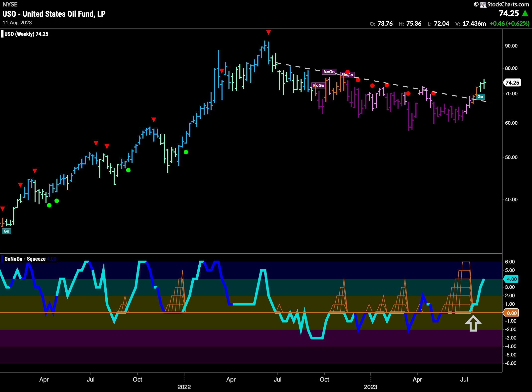Click the large 74.25 last price

pos(509,13)
